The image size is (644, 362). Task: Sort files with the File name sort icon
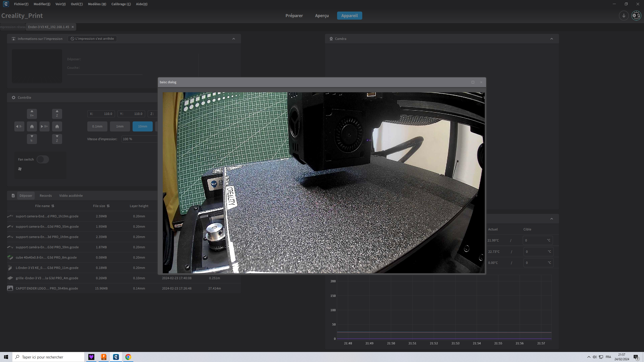[x=53, y=206]
